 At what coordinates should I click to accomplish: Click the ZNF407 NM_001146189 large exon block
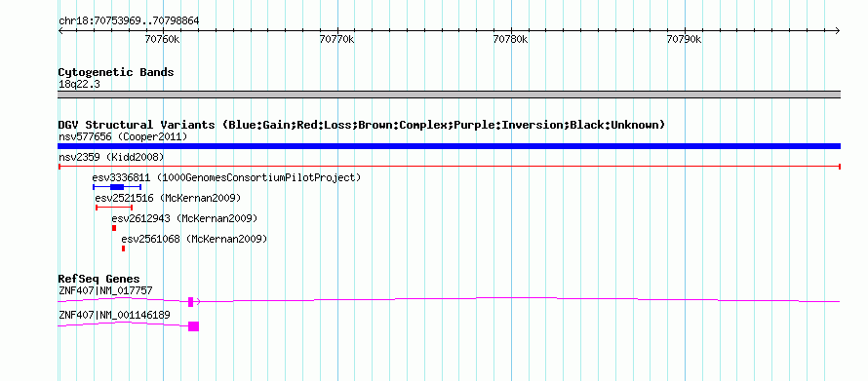tap(193, 326)
